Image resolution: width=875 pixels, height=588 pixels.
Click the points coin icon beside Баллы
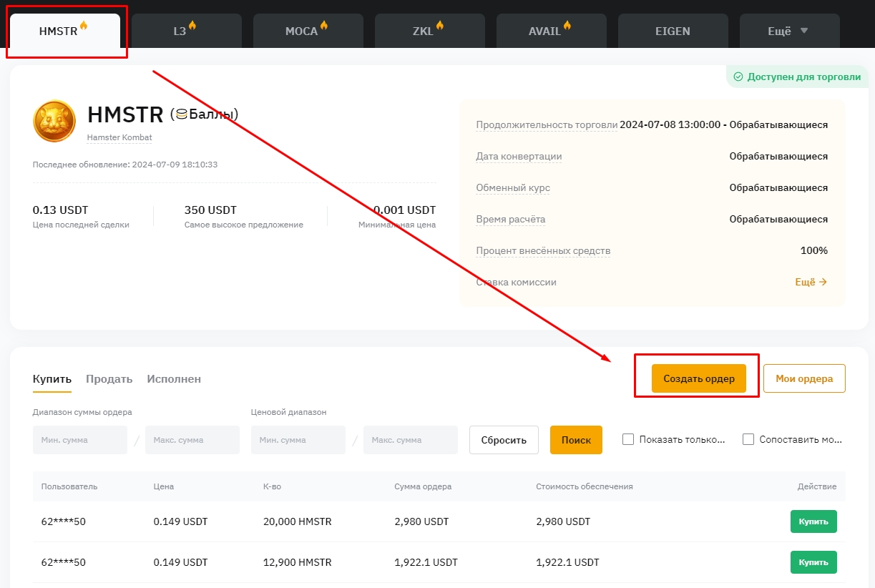[182, 114]
